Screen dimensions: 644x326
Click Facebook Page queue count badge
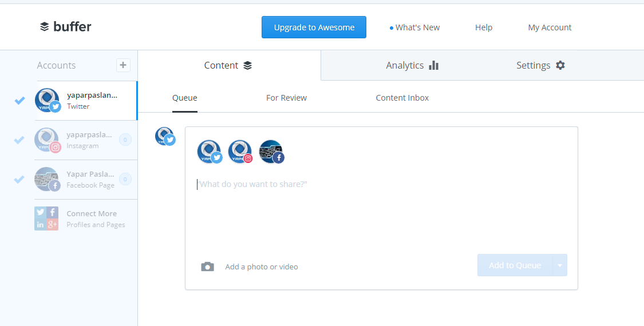[125, 180]
